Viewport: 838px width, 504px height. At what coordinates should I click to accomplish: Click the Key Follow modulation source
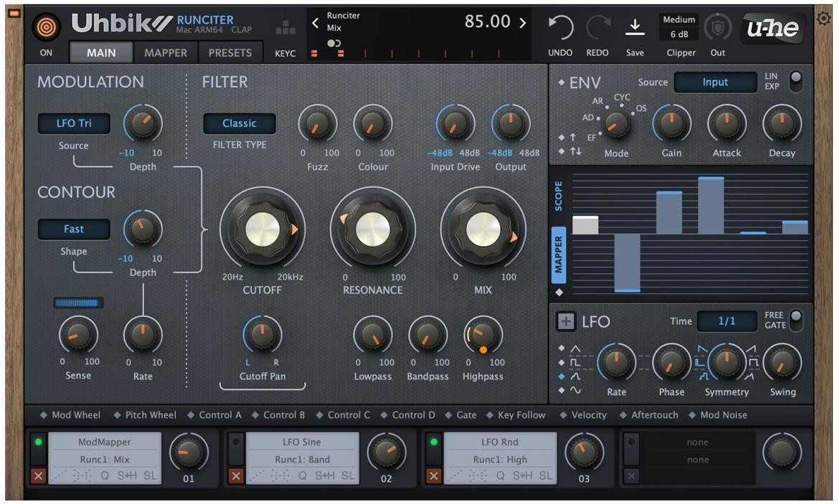(x=522, y=415)
